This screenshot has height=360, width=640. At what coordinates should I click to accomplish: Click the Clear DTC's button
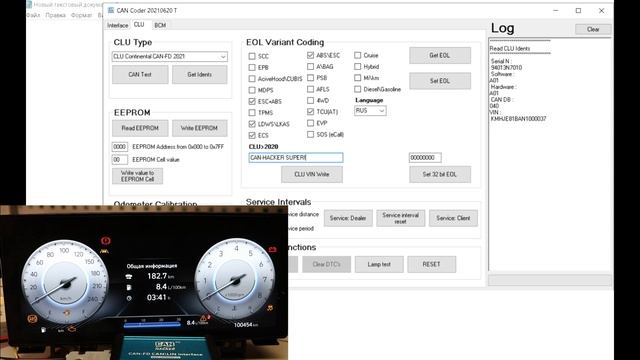327,264
